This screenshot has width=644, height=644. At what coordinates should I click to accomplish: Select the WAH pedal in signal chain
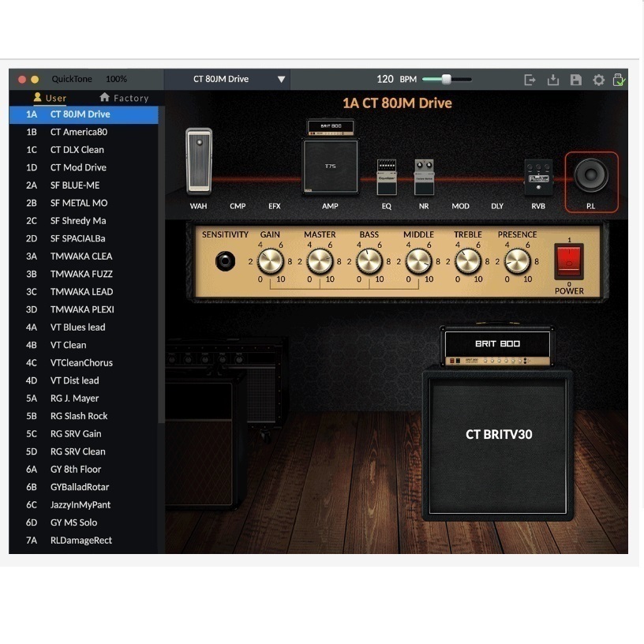tap(199, 161)
